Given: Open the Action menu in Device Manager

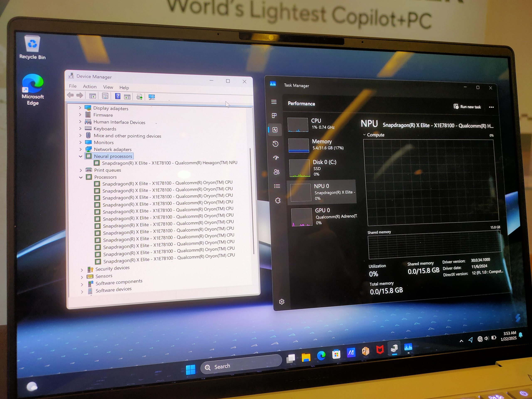Looking at the screenshot, I should (90, 87).
